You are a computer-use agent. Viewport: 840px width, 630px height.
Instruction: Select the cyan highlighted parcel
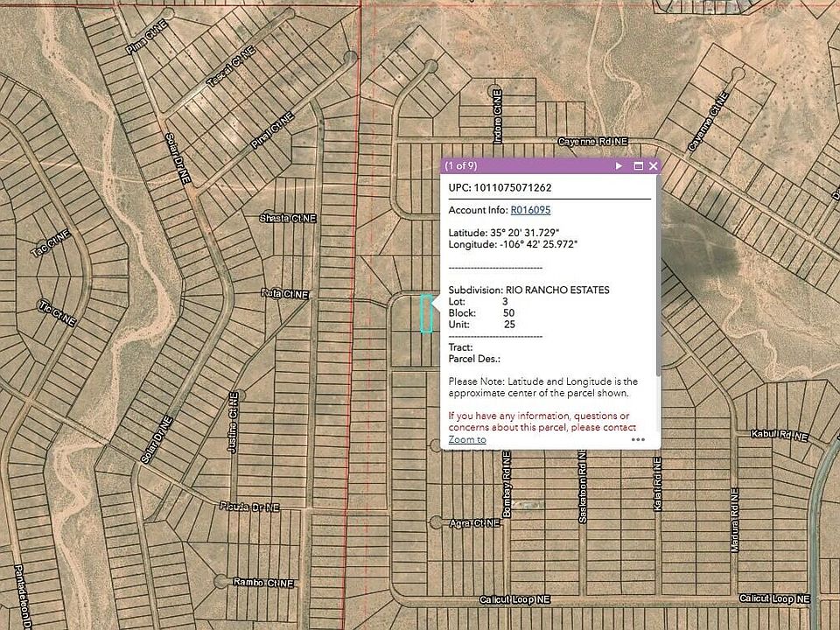coord(426,313)
